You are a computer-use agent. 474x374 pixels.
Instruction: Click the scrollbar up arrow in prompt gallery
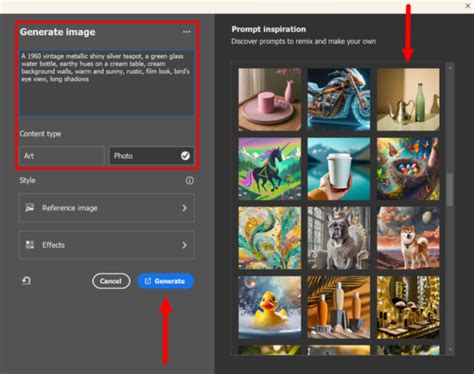tap(450, 68)
